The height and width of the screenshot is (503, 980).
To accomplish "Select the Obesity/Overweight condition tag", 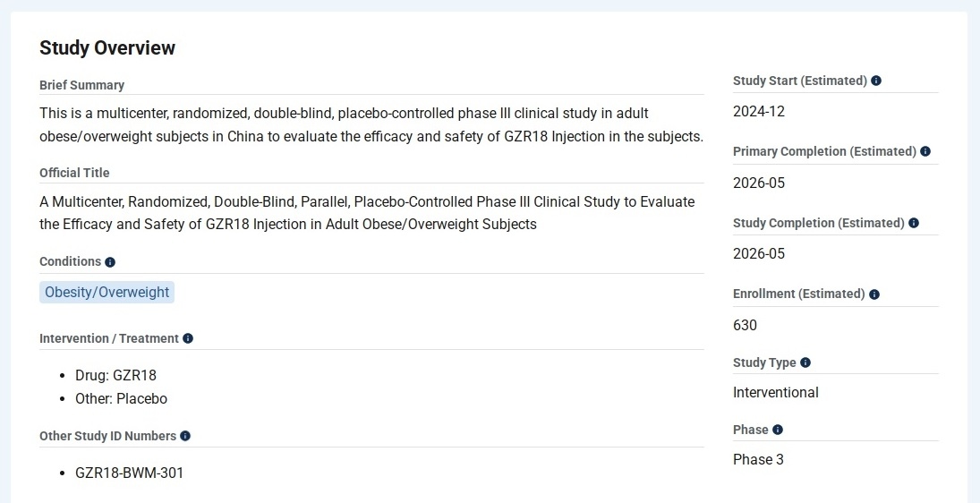I will [x=107, y=292].
